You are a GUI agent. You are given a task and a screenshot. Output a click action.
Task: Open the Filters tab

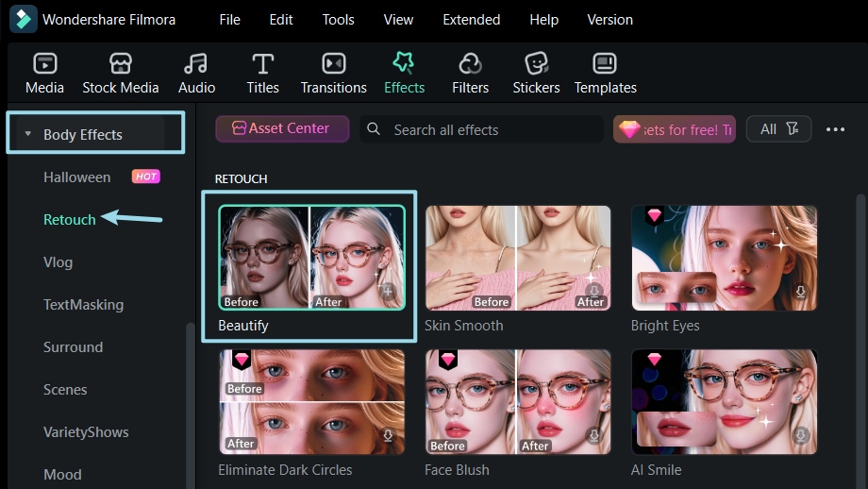click(470, 74)
